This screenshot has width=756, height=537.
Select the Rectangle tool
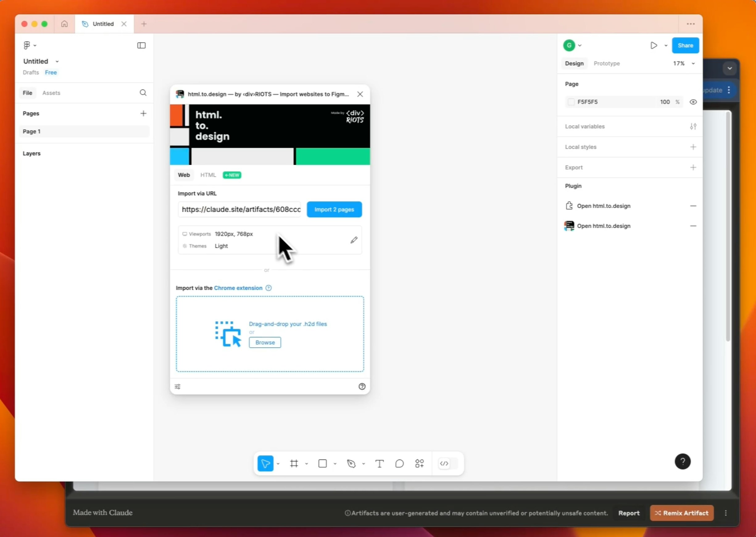tap(322, 463)
